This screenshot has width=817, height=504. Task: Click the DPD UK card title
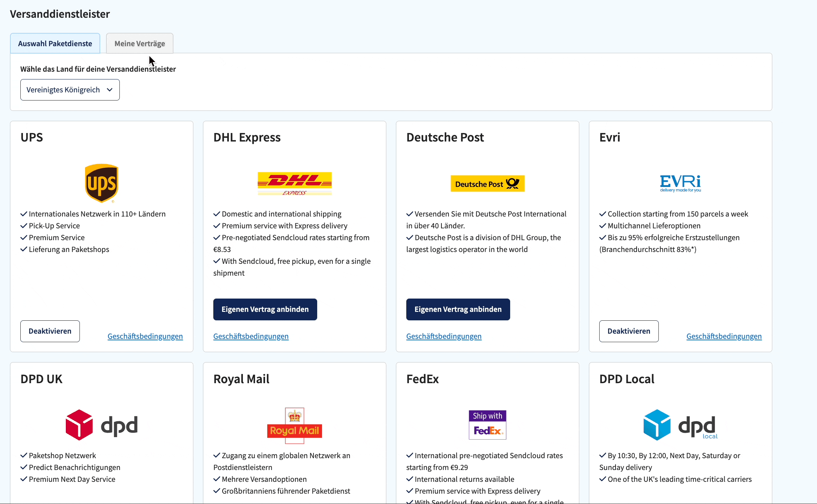point(41,379)
